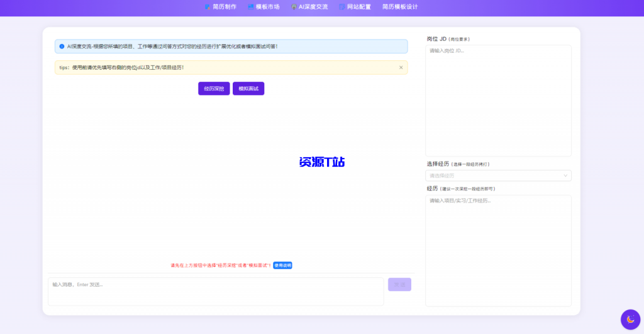
Task: Click into the 岗位 JD text area
Action: (498, 101)
